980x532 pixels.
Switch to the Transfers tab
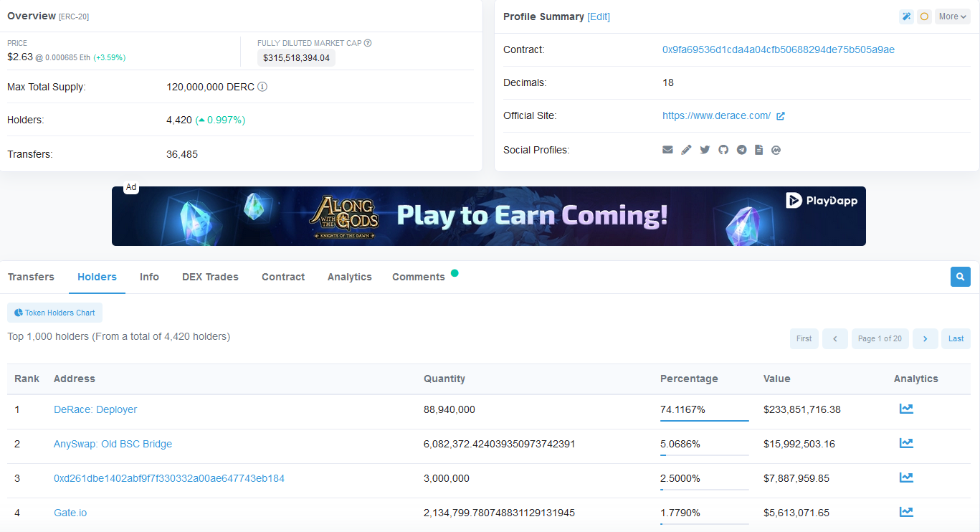31,277
